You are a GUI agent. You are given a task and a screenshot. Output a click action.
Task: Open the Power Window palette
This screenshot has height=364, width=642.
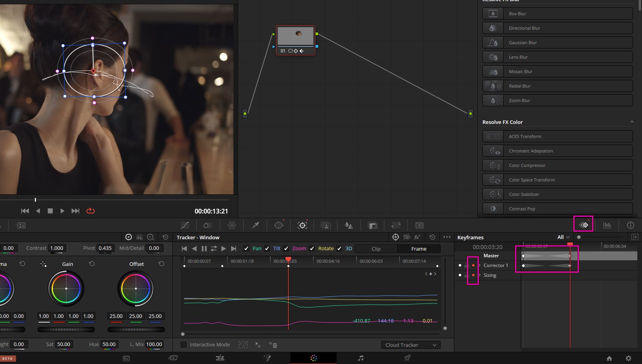tap(279, 225)
